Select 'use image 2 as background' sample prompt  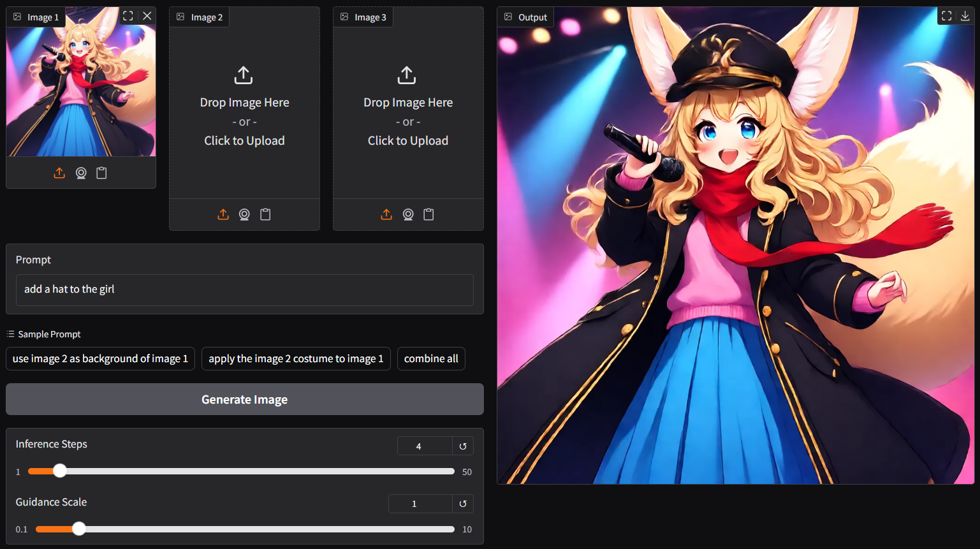tap(100, 358)
